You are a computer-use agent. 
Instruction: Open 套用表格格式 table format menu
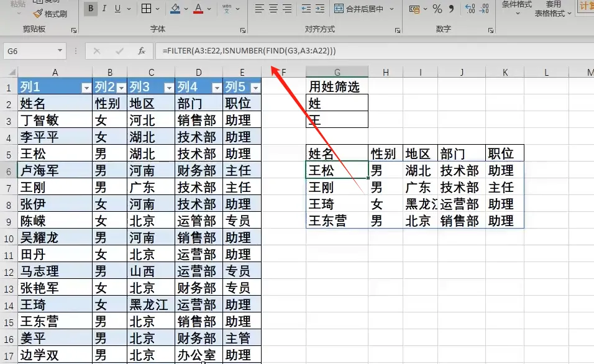553,8
